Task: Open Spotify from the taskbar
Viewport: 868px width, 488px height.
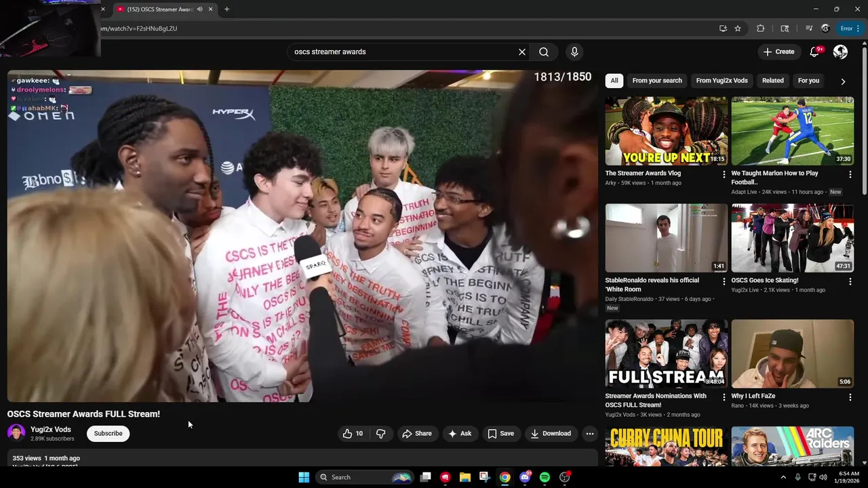Action: (x=545, y=477)
